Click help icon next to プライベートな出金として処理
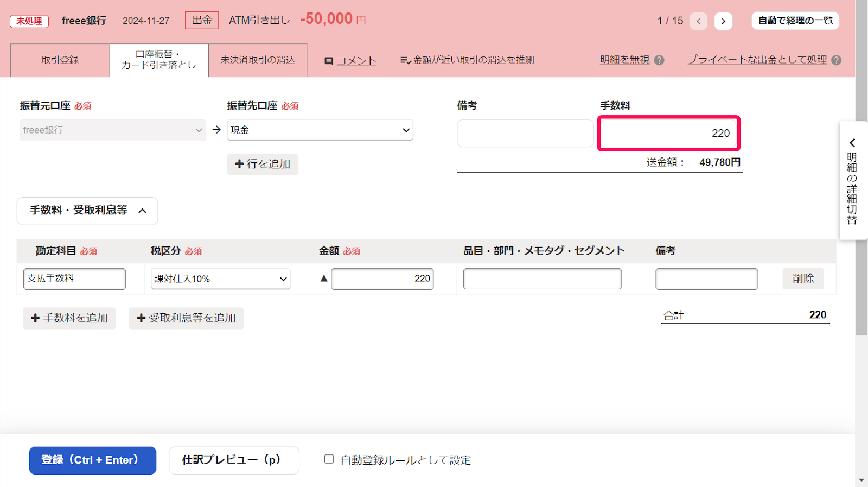The width and height of the screenshot is (868, 487). tap(837, 60)
